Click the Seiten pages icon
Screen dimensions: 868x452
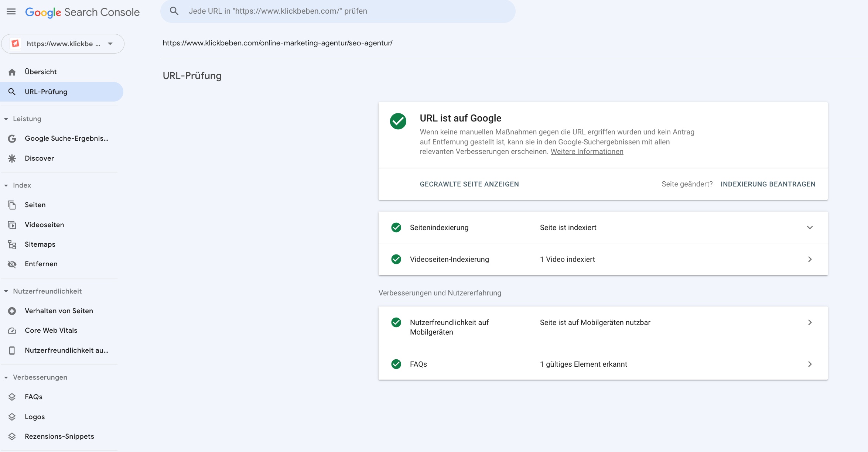pyautogui.click(x=12, y=205)
